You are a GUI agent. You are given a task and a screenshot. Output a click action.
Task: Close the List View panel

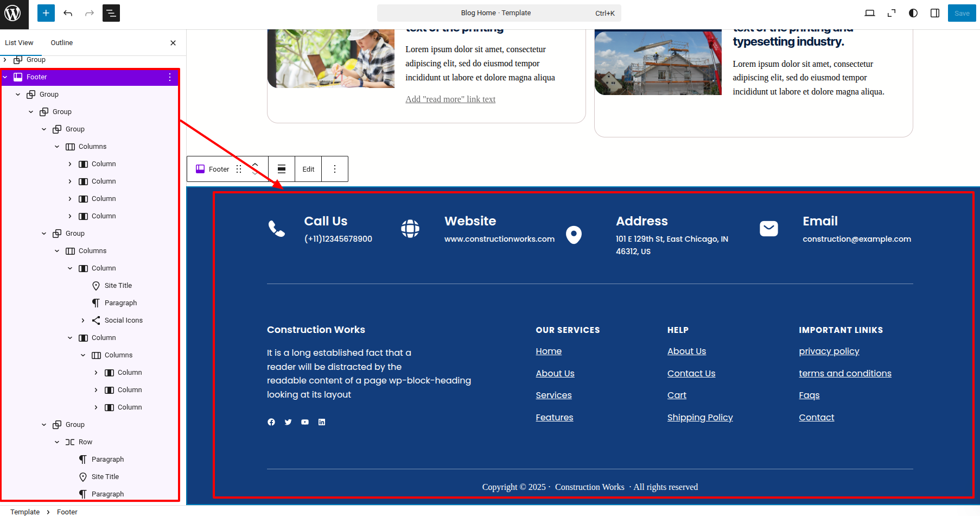[173, 43]
